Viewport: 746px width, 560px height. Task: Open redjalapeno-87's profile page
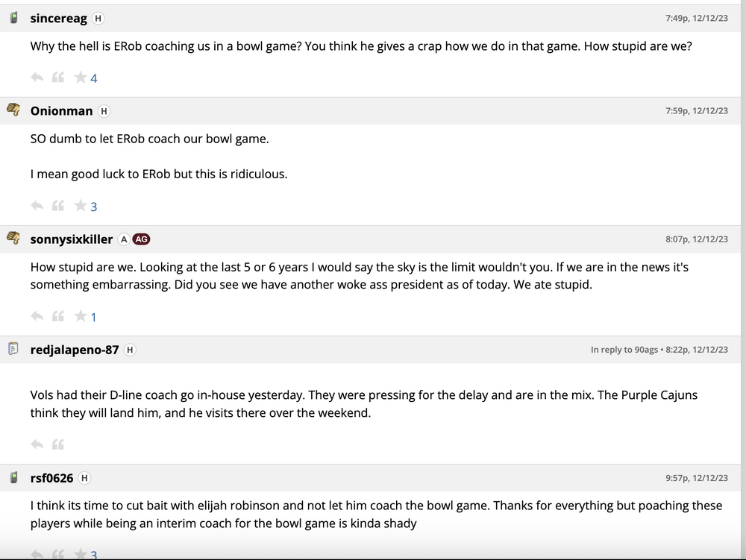74,350
